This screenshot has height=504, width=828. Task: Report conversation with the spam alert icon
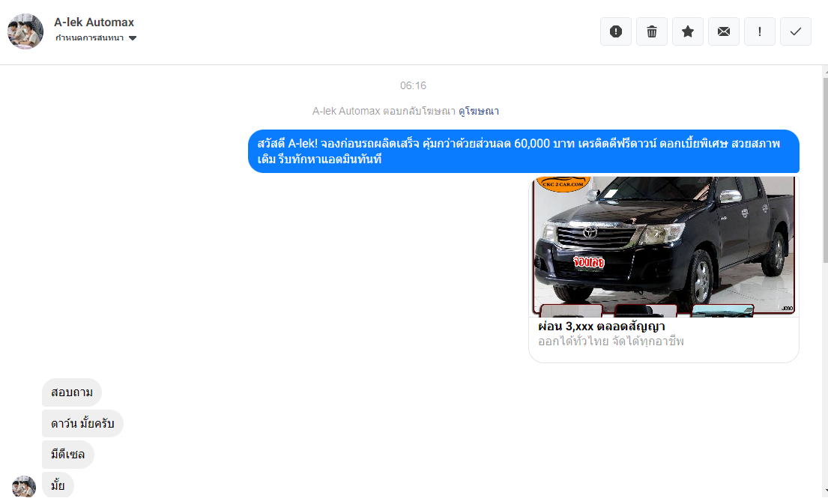[616, 31]
